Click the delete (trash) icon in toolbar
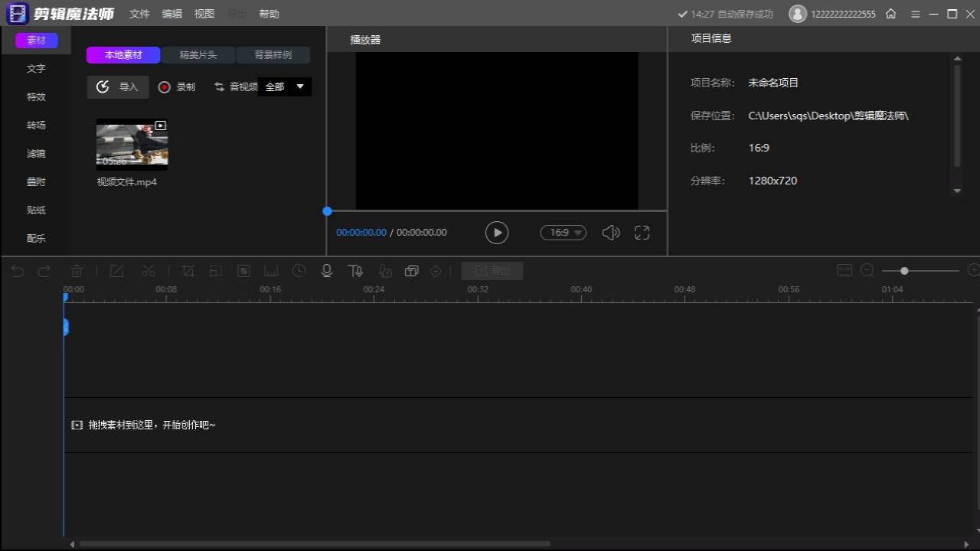Image resolution: width=980 pixels, height=551 pixels. point(76,270)
